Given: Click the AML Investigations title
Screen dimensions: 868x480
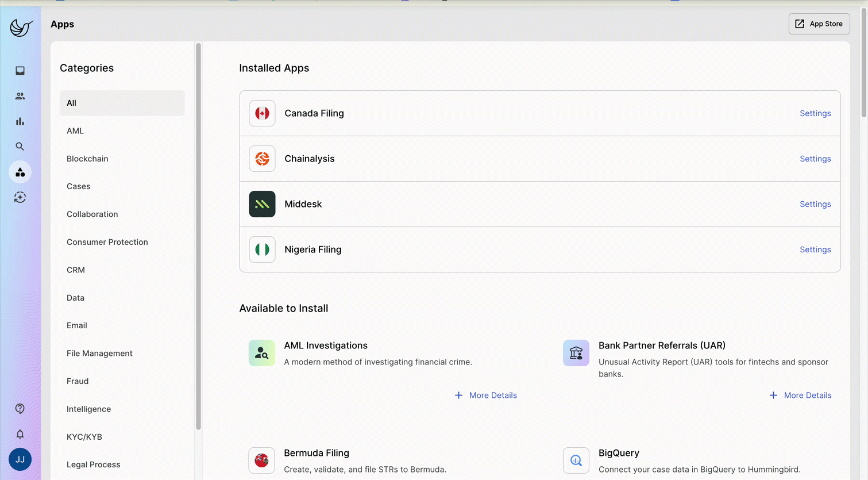Looking at the screenshot, I should [326, 345].
